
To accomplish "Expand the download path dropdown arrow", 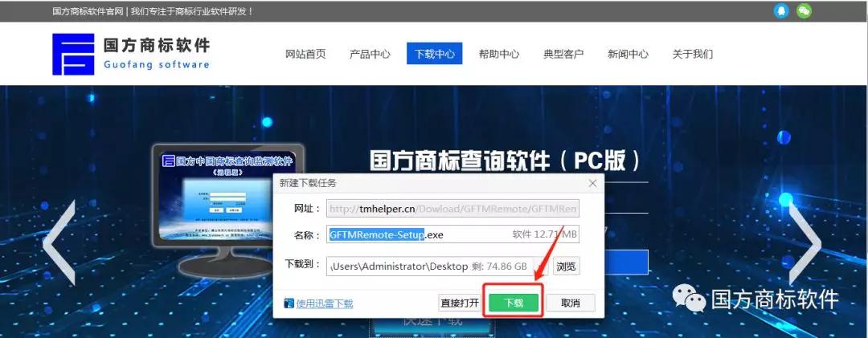I will [x=542, y=267].
